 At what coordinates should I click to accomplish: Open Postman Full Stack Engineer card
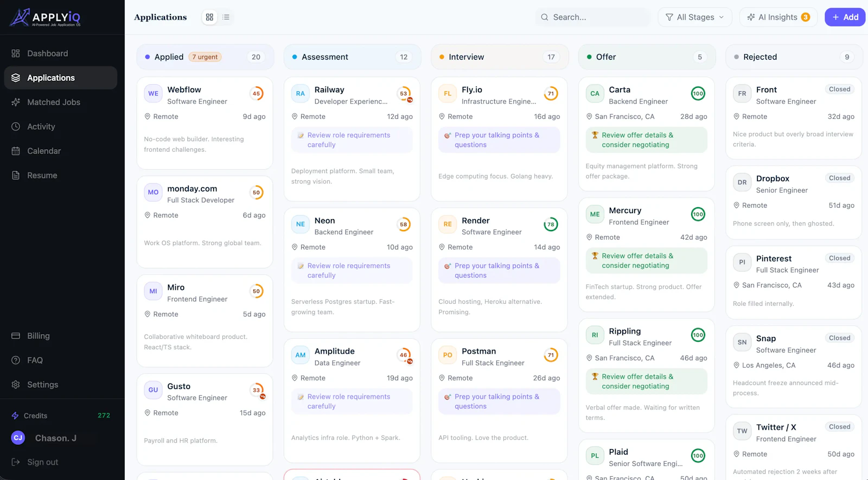499,401
